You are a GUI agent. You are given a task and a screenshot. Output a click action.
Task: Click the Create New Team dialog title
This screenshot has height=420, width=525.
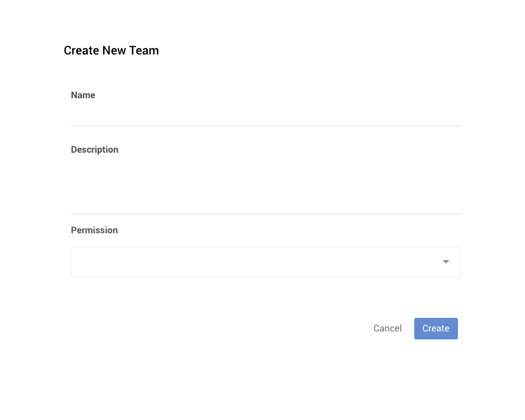tap(111, 51)
